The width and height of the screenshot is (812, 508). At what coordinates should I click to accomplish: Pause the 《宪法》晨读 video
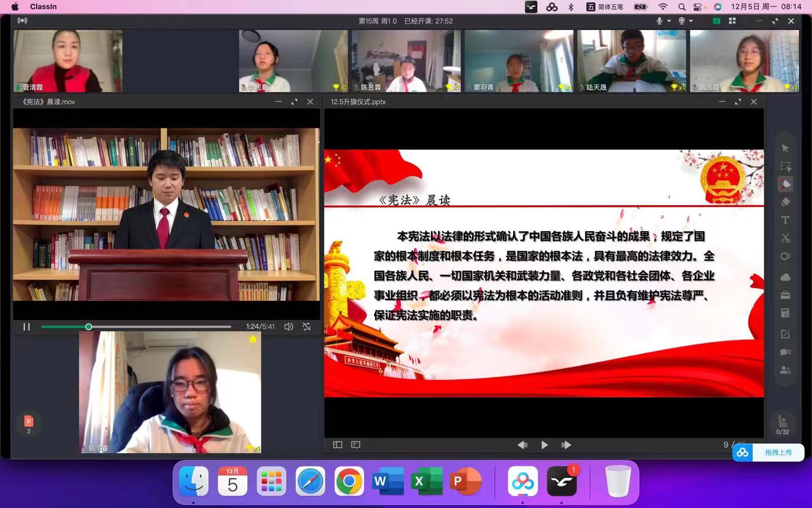click(x=26, y=327)
